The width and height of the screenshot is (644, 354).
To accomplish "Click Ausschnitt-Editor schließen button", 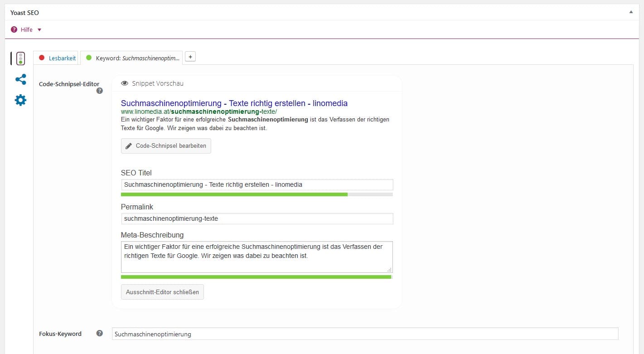I will 162,292.
